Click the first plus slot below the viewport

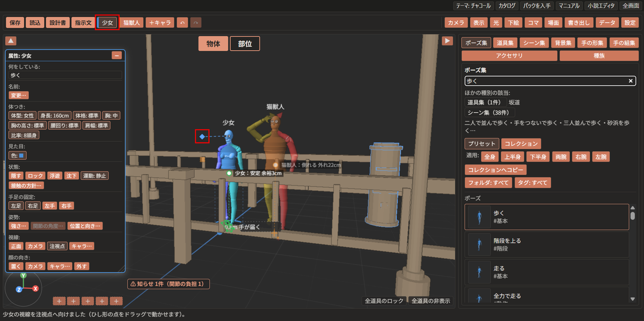(x=59, y=301)
